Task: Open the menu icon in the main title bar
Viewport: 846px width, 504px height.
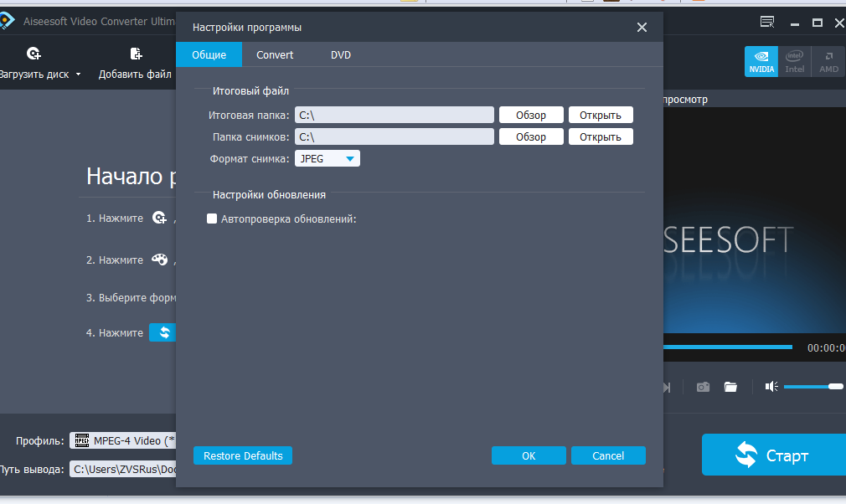Action: pos(767,22)
